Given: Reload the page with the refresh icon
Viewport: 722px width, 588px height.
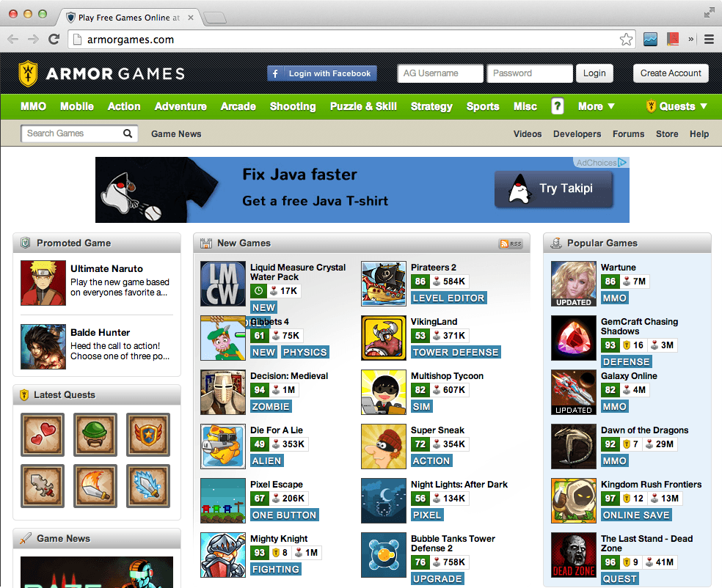Looking at the screenshot, I should point(54,40).
